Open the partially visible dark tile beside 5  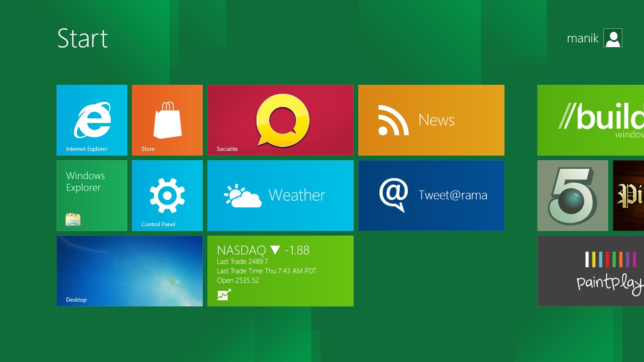tap(629, 195)
